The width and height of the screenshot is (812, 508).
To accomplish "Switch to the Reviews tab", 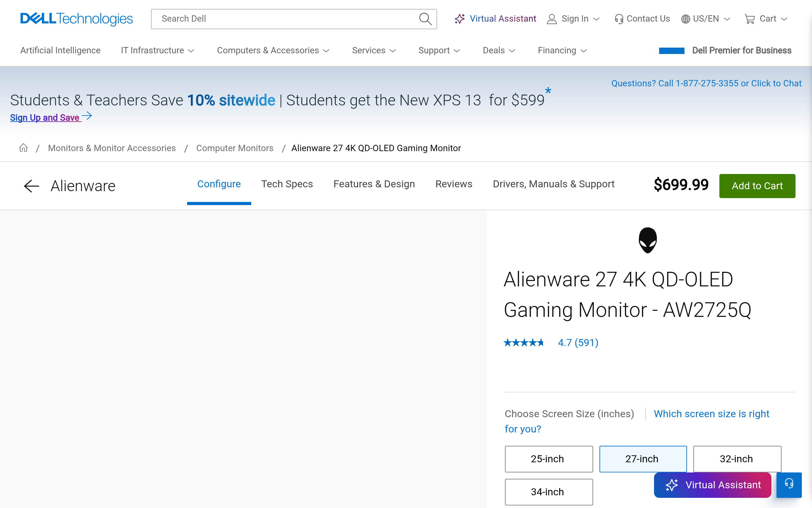I will [454, 184].
